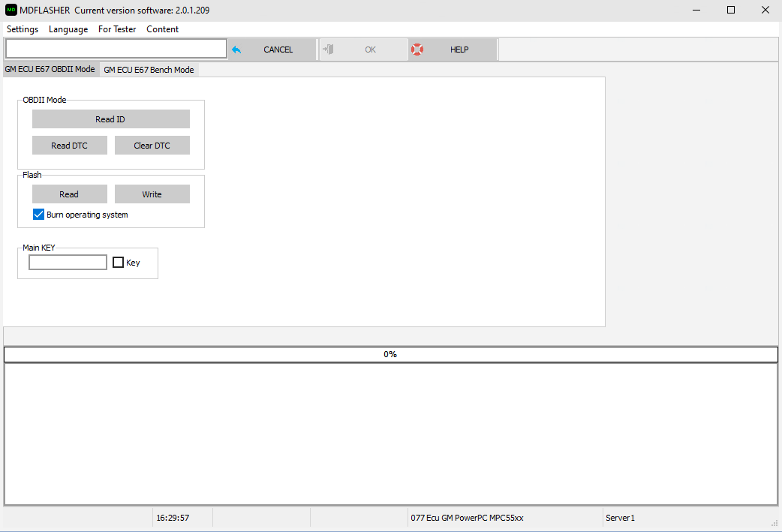Click the door icon beside OK
Image resolution: width=782 pixels, height=532 pixels.
coord(327,50)
